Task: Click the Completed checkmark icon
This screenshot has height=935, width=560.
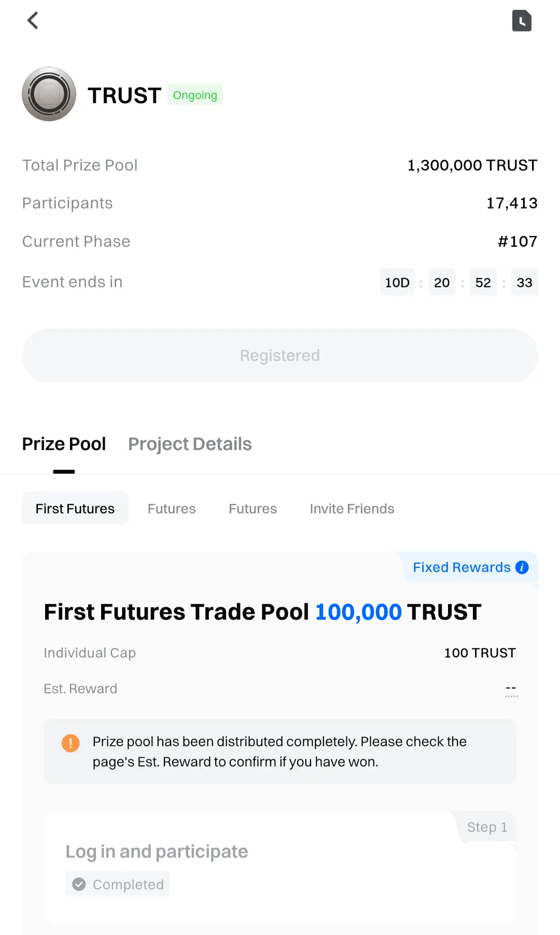Action: [x=79, y=884]
